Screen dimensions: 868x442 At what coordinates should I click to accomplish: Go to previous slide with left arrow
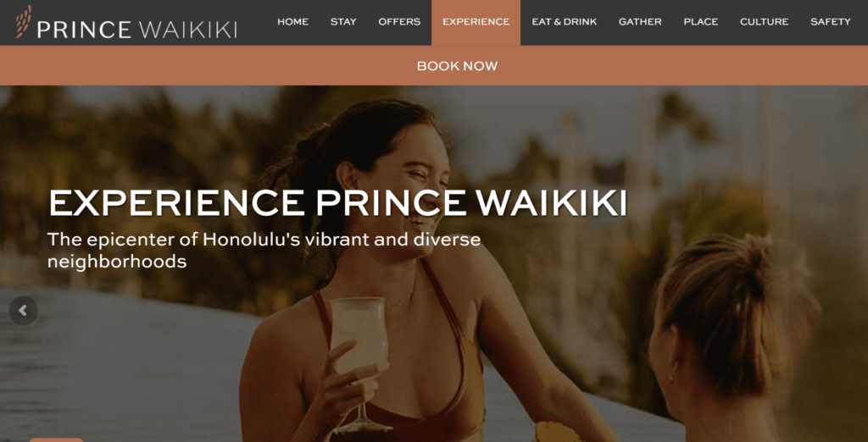[x=23, y=311]
